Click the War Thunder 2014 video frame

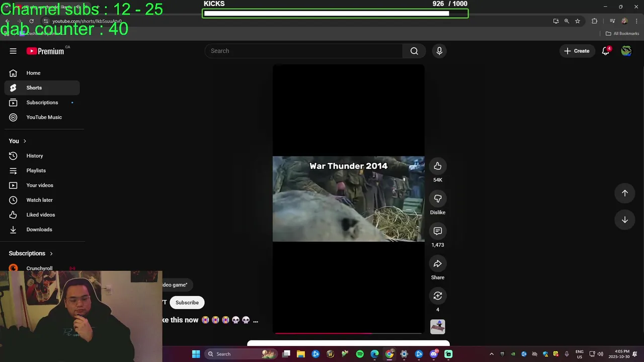[349, 199]
